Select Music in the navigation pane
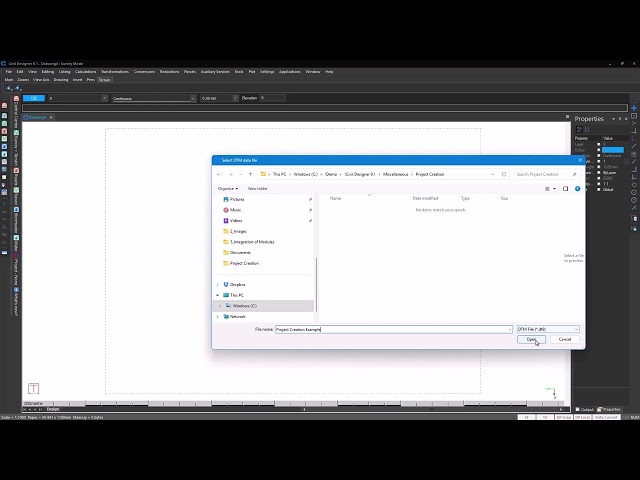The height and width of the screenshot is (480, 640). tap(235, 210)
